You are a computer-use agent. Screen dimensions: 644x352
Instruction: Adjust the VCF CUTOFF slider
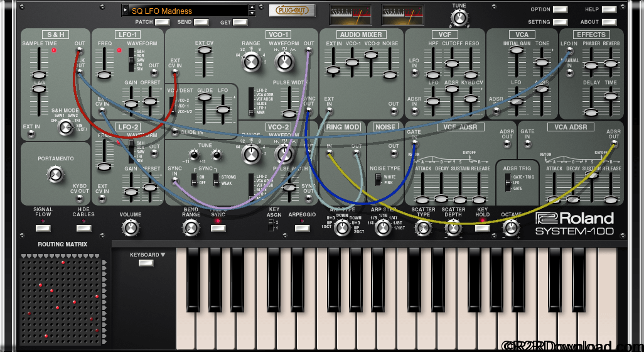tap(452, 63)
